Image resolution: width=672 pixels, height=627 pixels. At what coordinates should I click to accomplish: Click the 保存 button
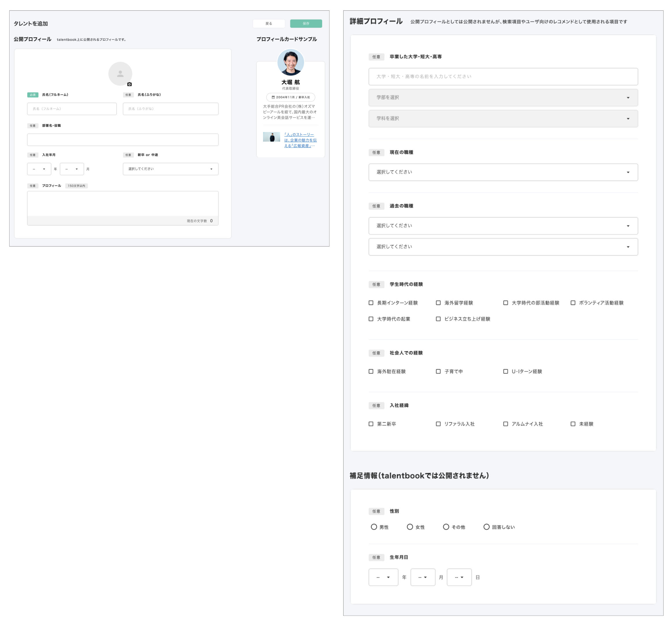(x=306, y=24)
